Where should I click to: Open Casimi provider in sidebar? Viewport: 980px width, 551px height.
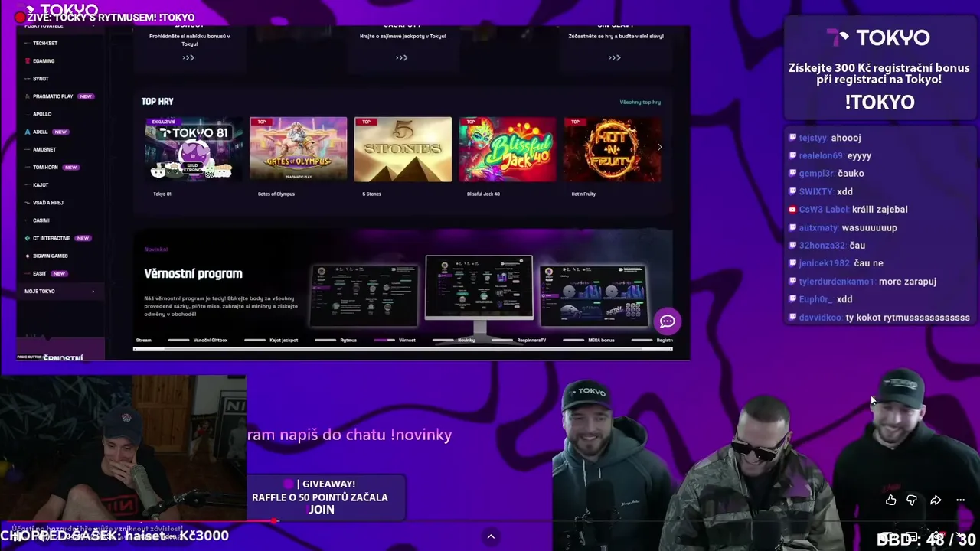tap(41, 220)
